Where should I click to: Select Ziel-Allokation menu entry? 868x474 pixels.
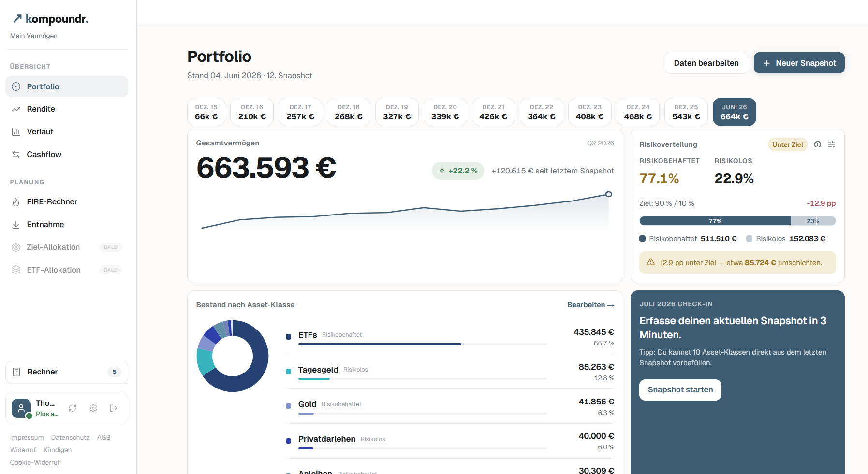tap(67, 247)
